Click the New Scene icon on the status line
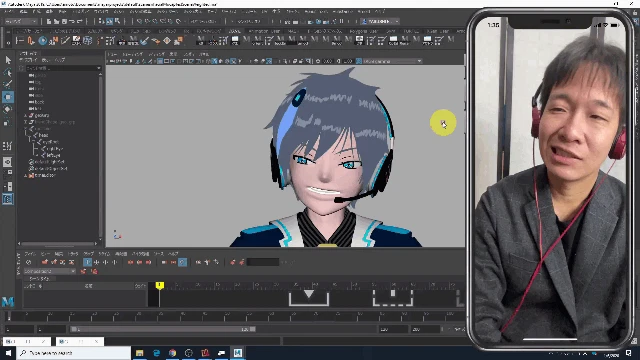 pos(49,21)
